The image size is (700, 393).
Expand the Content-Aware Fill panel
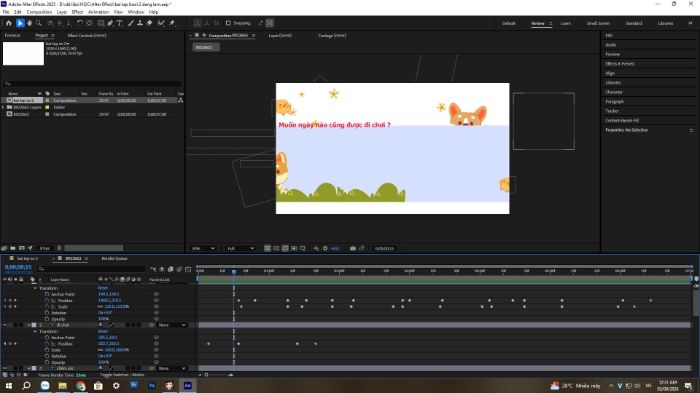622,121
